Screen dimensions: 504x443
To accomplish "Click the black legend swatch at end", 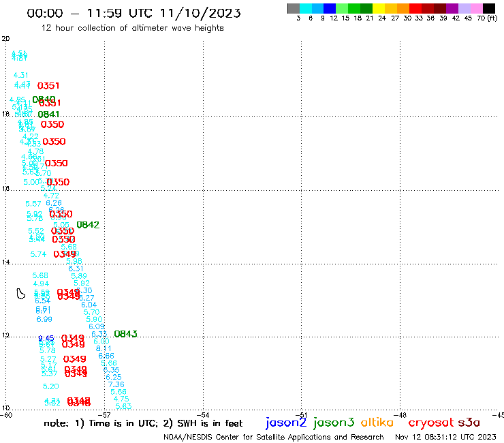I will (489, 8).
